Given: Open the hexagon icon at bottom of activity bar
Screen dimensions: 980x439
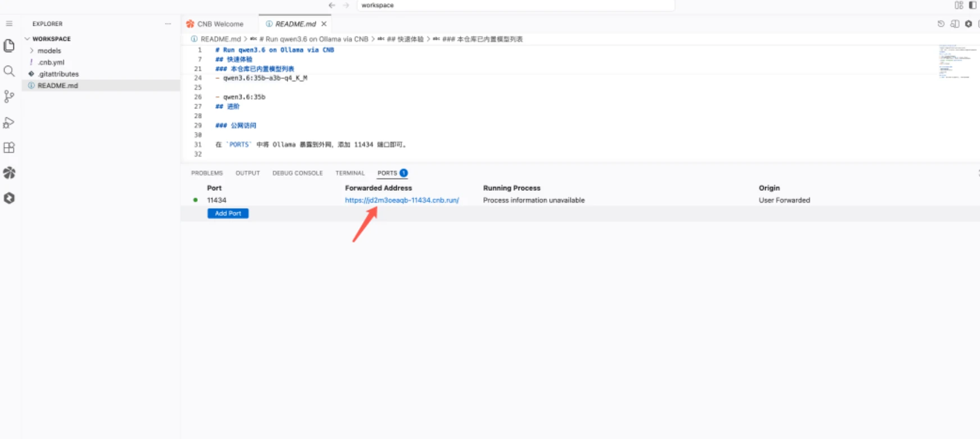Looking at the screenshot, I should pyautogui.click(x=9, y=198).
